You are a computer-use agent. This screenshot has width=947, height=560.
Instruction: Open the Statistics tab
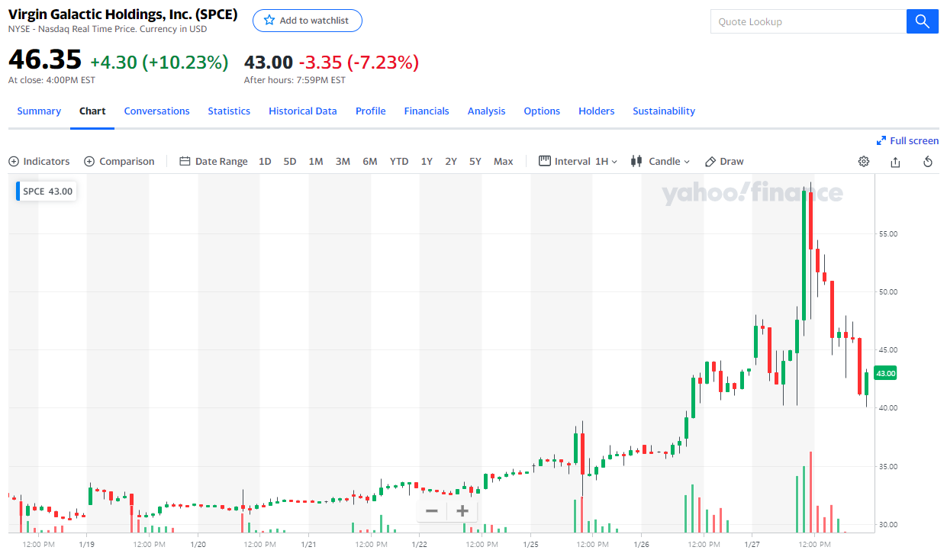229,111
